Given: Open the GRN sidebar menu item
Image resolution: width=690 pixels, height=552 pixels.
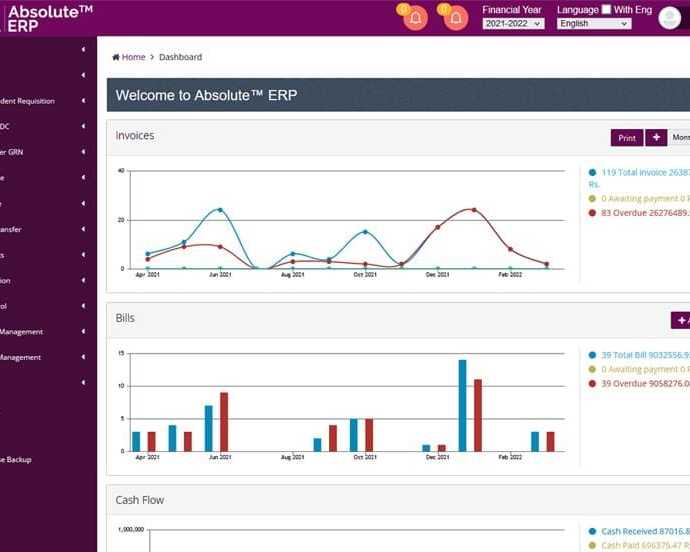Looking at the screenshot, I should click(x=11, y=152).
